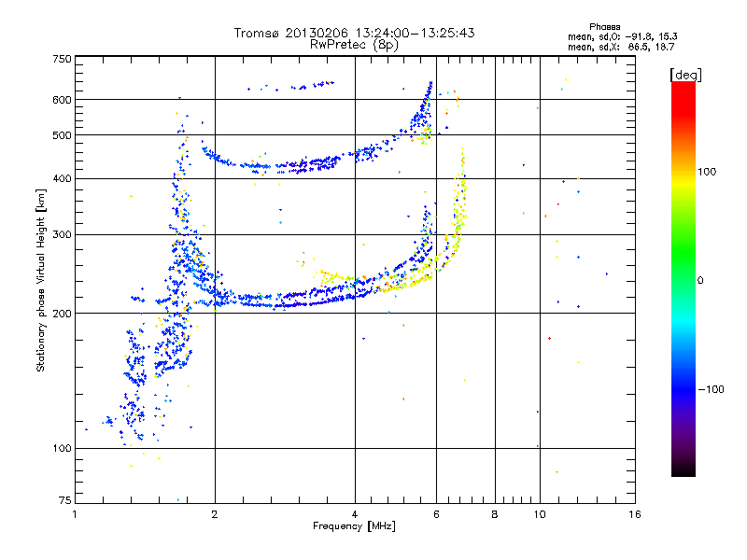Click the colorbar '-100' tick label
The height and width of the screenshot is (560, 747).
(x=712, y=389)
